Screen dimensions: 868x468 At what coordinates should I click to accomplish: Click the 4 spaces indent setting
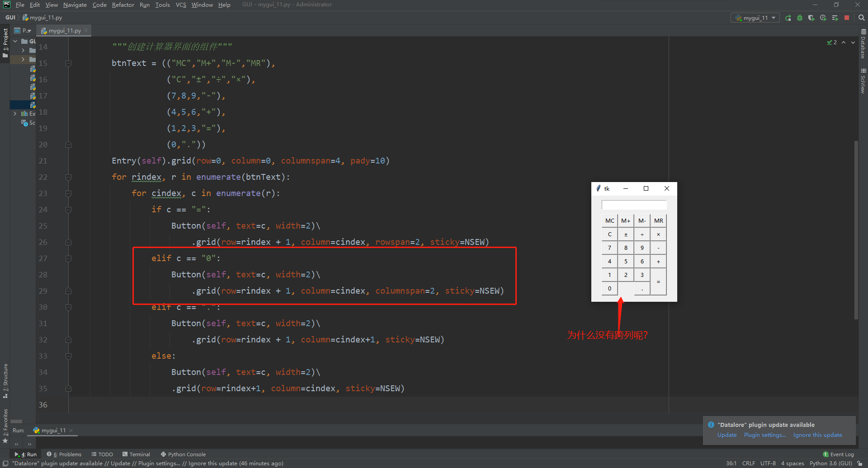(x=793, y=463)
